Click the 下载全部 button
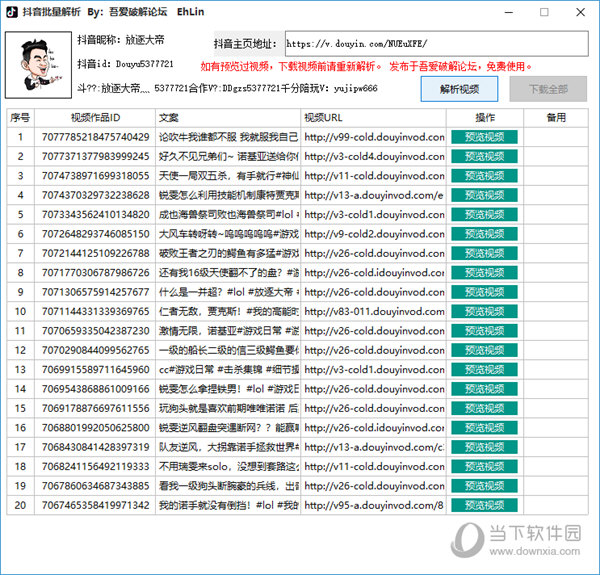The width and height of the screenshot is (600, 575). tap(548, 89)
